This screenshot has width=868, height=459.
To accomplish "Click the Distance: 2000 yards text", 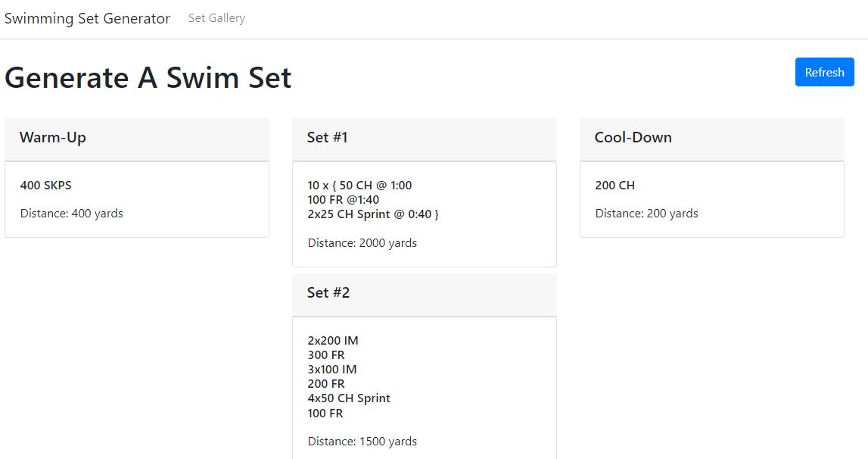I will 362,242.
